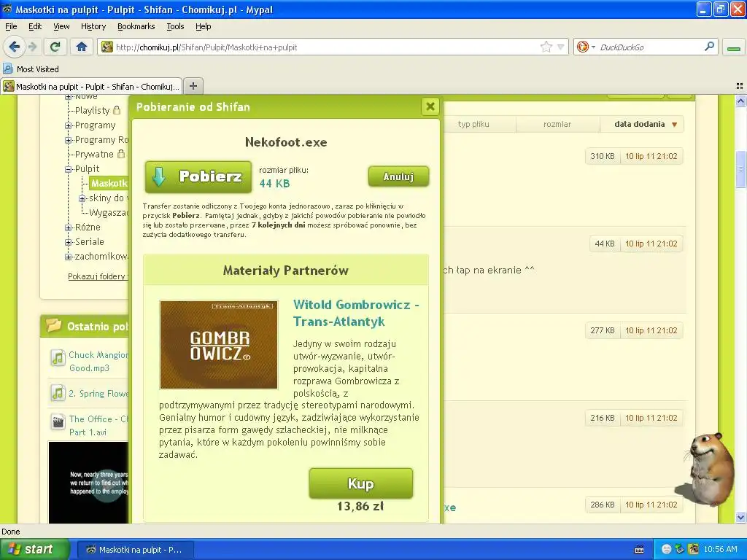Open a new tab with the plus button

pyautogui.click(x=193, y=86)
